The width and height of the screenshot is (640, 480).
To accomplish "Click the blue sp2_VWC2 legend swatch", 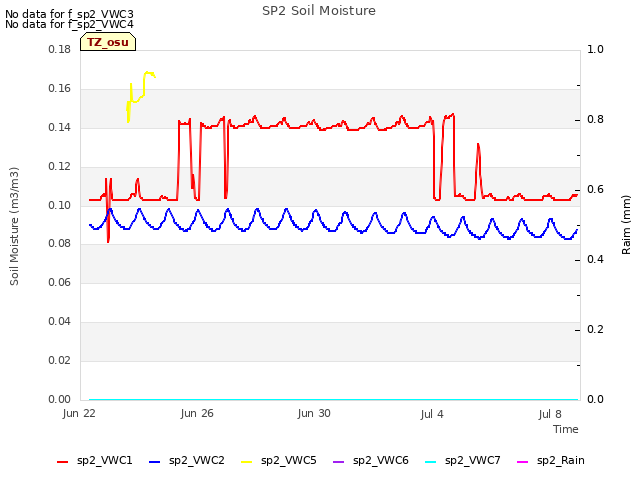I will click(x=154, y=462).
